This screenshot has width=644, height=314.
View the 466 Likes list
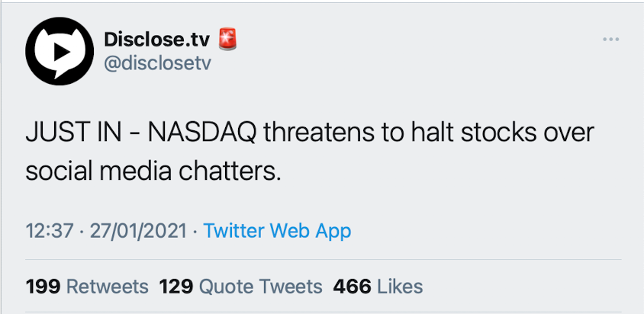(377, 287)
